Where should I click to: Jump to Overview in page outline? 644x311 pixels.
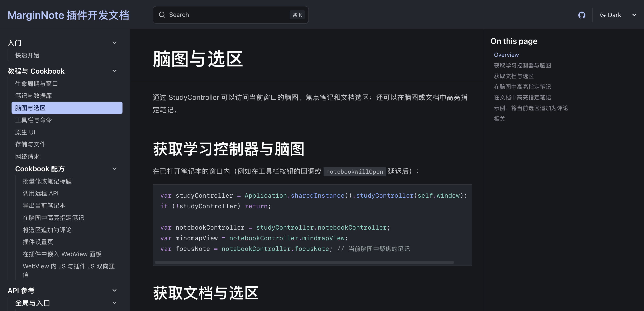(506, 55)
